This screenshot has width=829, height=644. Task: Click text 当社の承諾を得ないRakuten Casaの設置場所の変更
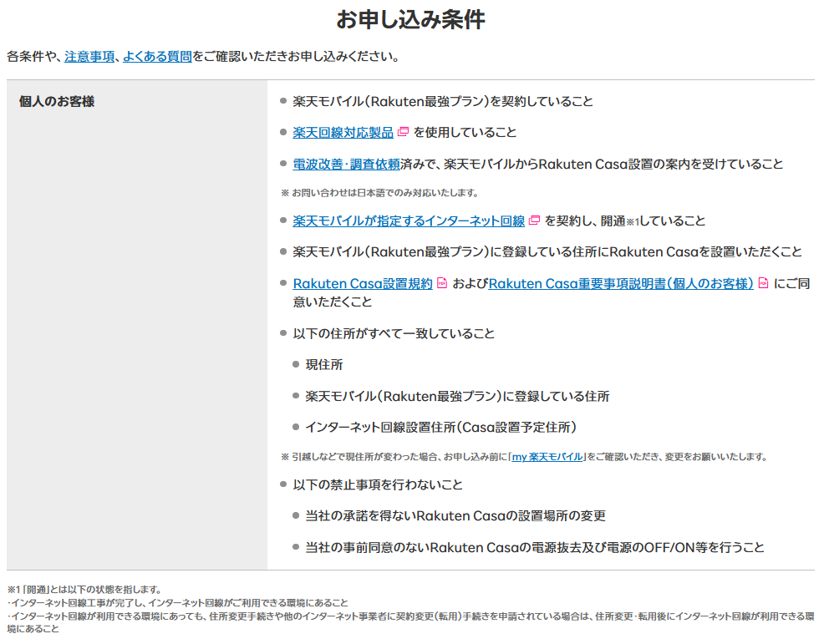pyautogui.click(x=455, y=516)
